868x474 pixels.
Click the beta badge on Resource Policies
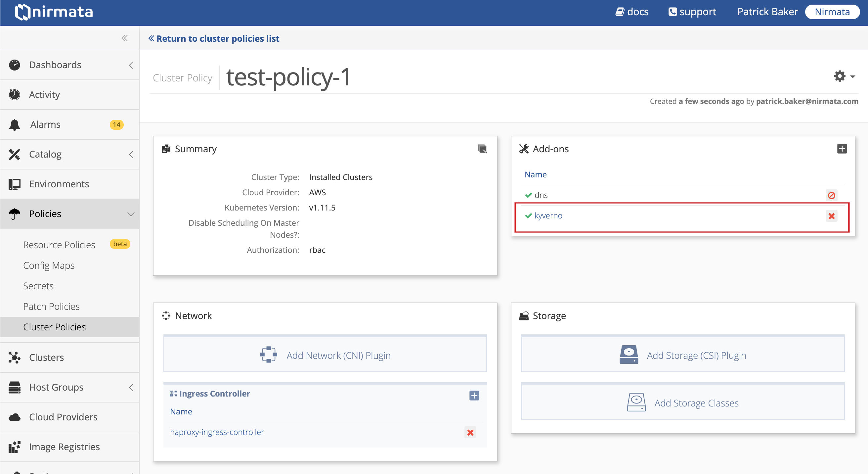pyautogui.click(x=120, y=244)
